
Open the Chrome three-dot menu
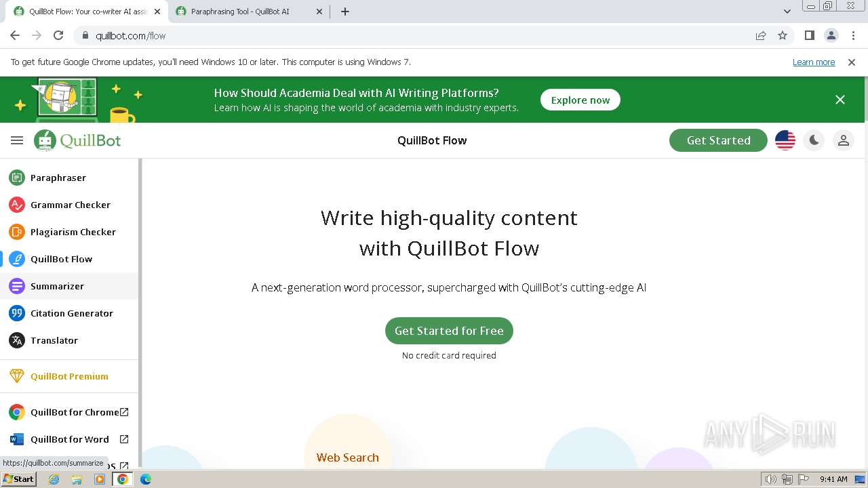[x=852, y=36]
